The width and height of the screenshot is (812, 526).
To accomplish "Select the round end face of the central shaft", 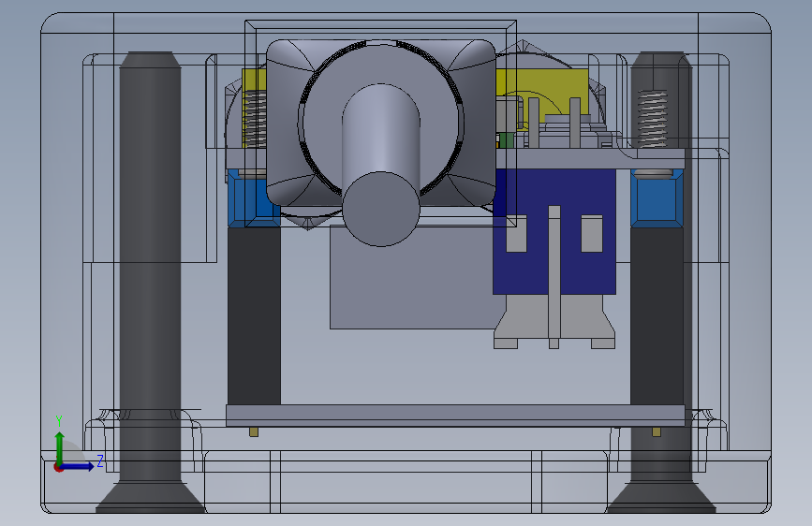I will click(380, 208).
